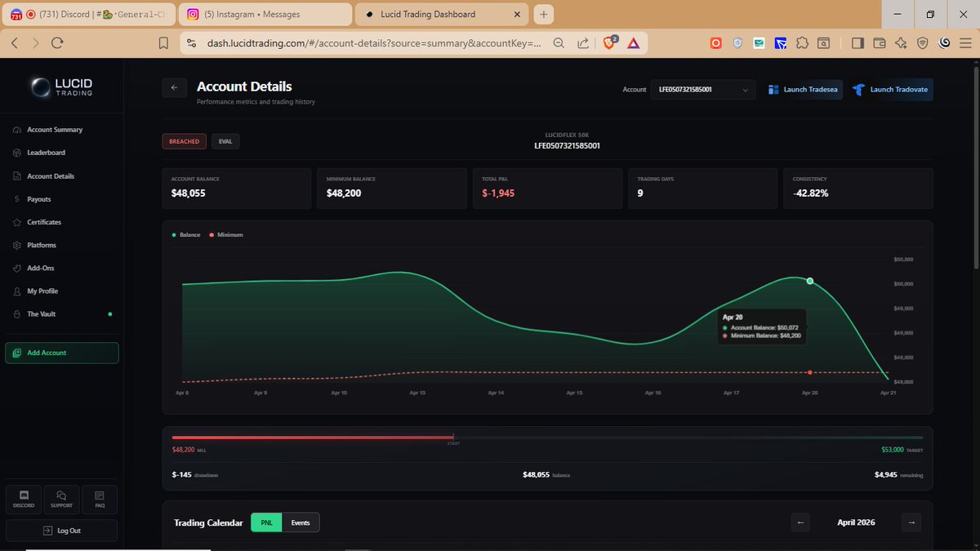This screenshot has height=551, width=980.
Task: Open site settings icon beside the URL
Action: [191, 43]
